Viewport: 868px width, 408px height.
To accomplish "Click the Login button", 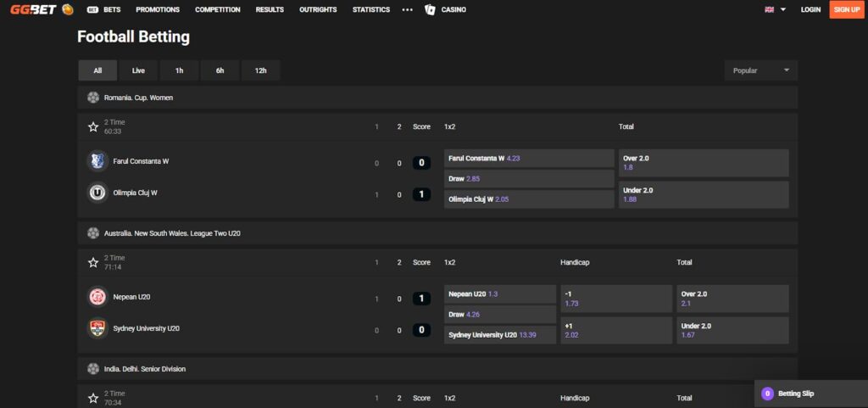I will coord(810,9).
